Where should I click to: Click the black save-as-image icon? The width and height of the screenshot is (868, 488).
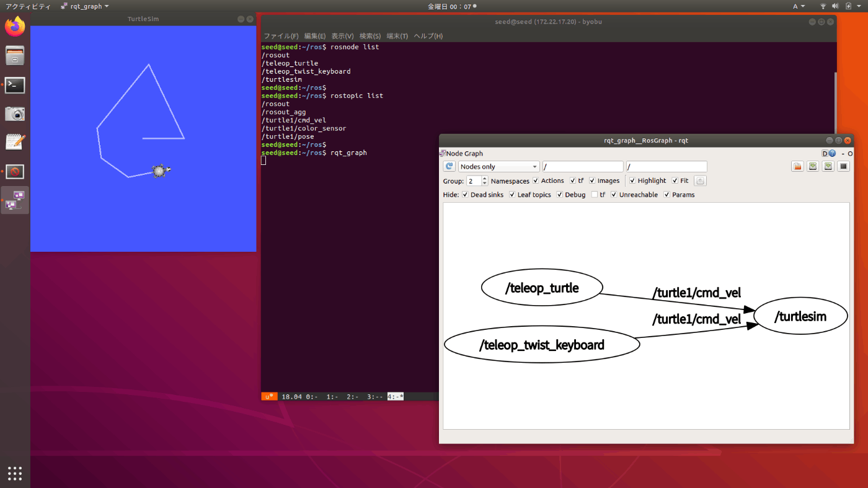tap(843, 166)
